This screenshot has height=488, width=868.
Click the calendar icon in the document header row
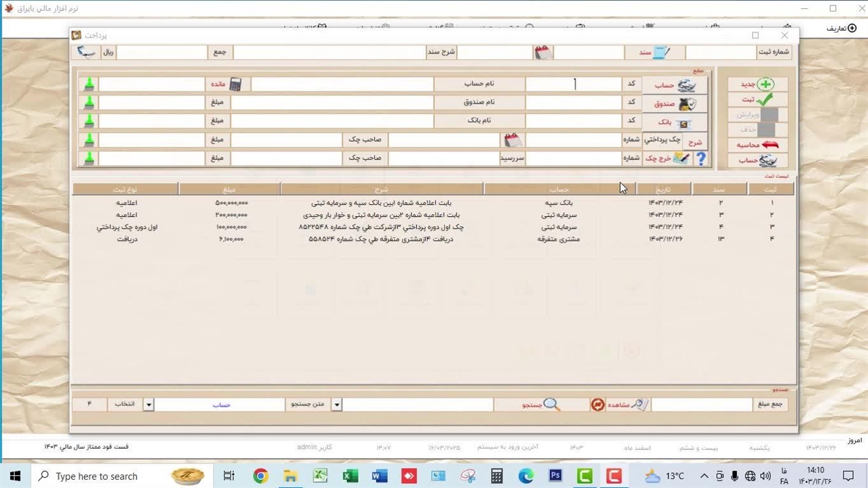point(543,52)
